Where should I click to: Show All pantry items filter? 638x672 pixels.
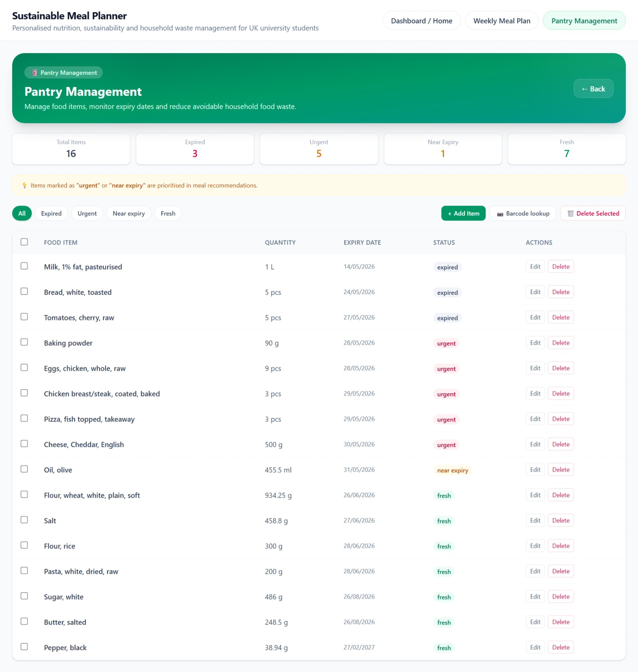[x=22, y=213]
